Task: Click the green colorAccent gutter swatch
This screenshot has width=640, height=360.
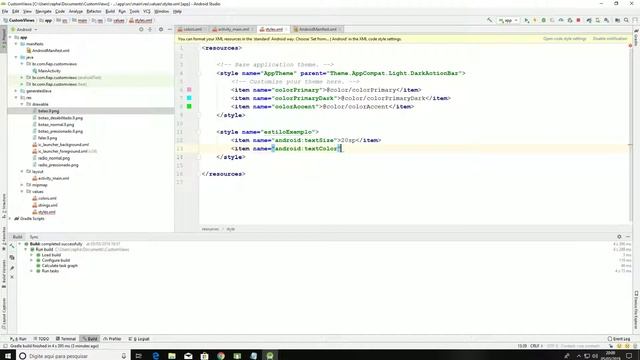Action: coord(189,106)
